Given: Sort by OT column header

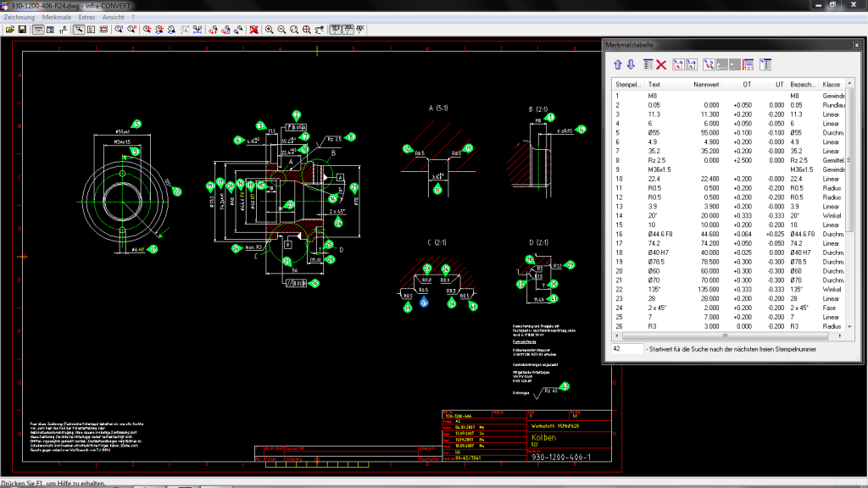Looking at the screenshot, I should tap(739, 85).
